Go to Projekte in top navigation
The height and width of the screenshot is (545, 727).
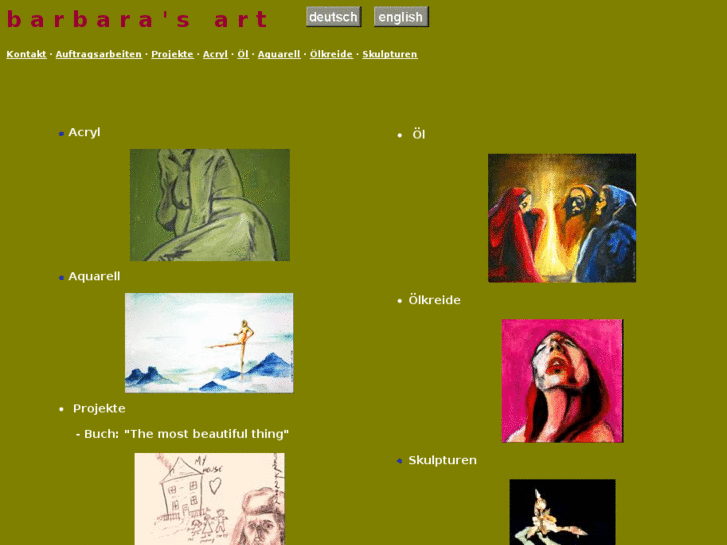(x=172, y=54)
